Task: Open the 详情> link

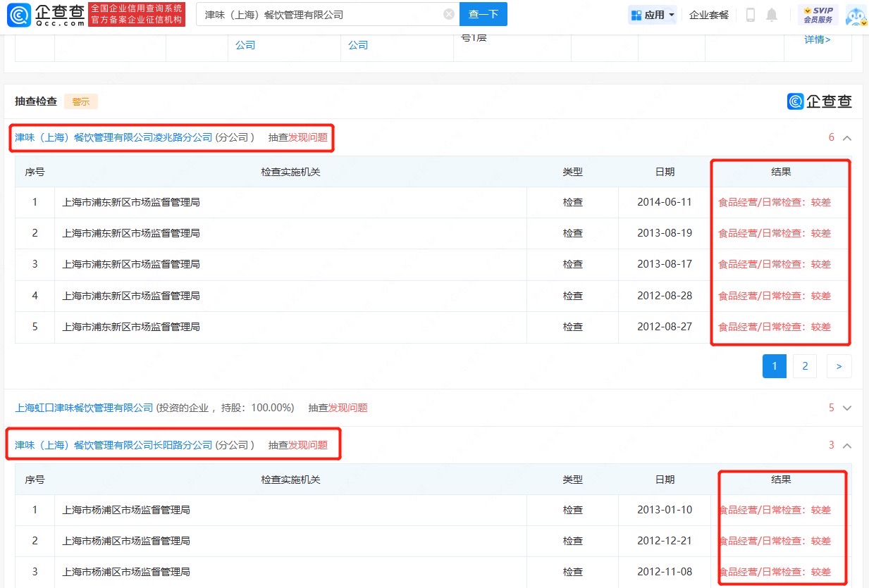Action: 818,39
